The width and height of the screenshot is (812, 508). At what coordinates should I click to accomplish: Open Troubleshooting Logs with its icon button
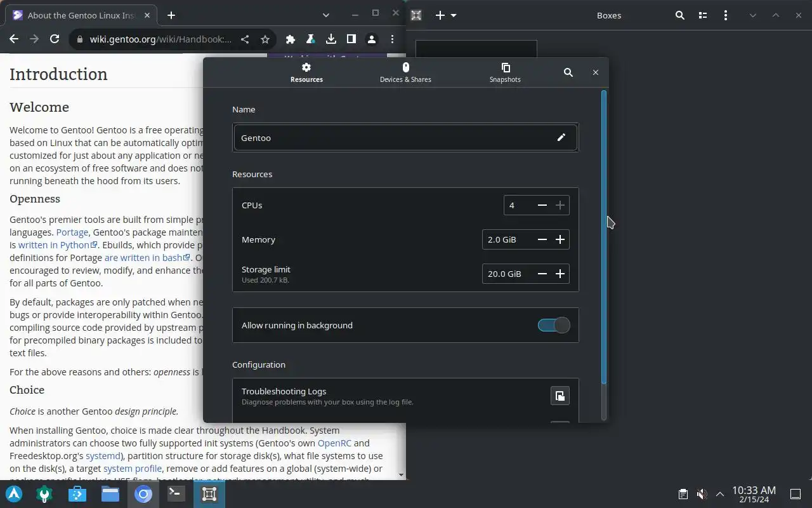point(560,396)
